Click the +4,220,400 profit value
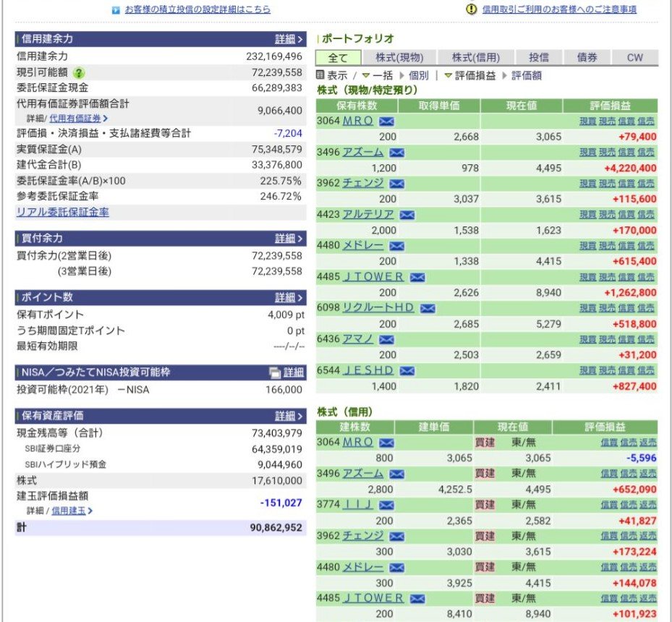Viewport: 672px width, 622px height. (x=630, y=169)
